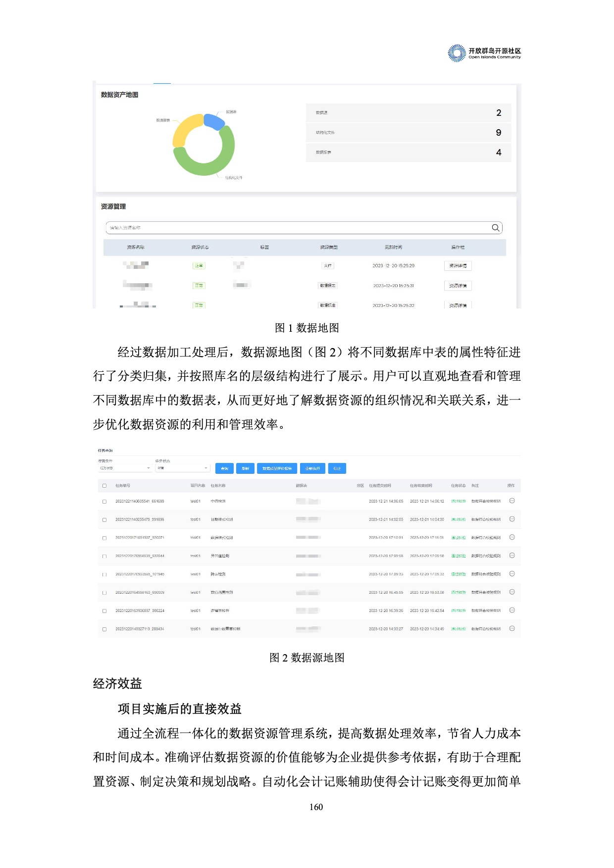Click the search magnifier icon in 资源管理
Image resolution: width=614 pixels, height=868 pixels.
coord(495,228)
